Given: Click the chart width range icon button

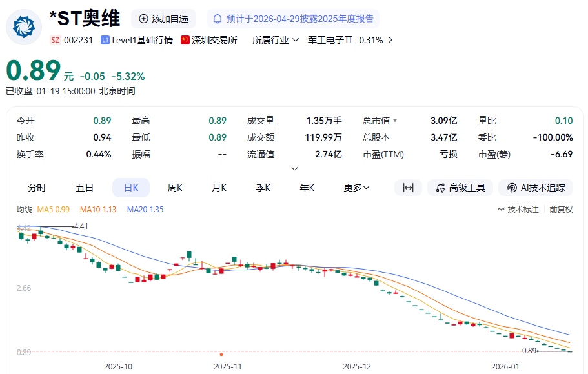Looking at the screenshot, I should [x=408, y=188].
